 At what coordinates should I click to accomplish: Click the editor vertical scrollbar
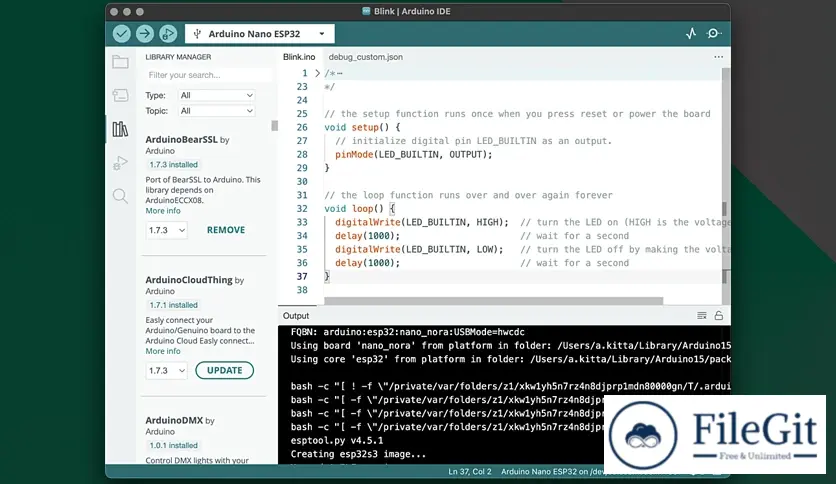point(726,187)
